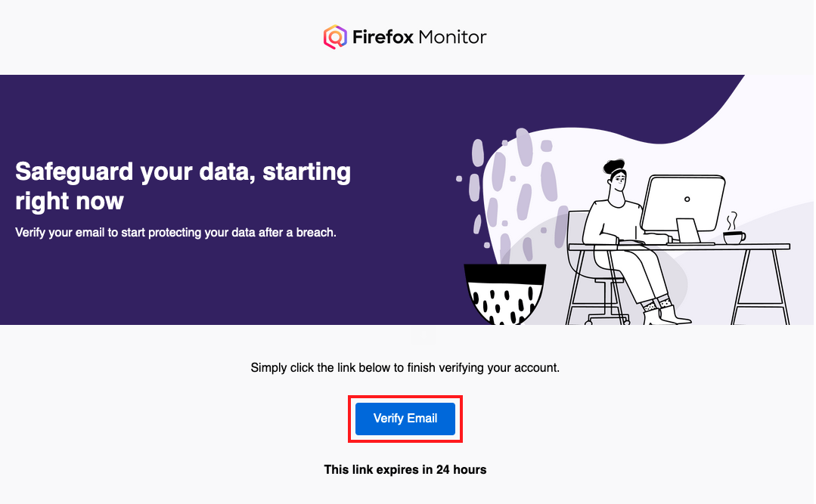The height and width of the screenshot is (504, 816).
Task: Select the headline Safeguard your data, starting right now
Action: tap(182, 185)
